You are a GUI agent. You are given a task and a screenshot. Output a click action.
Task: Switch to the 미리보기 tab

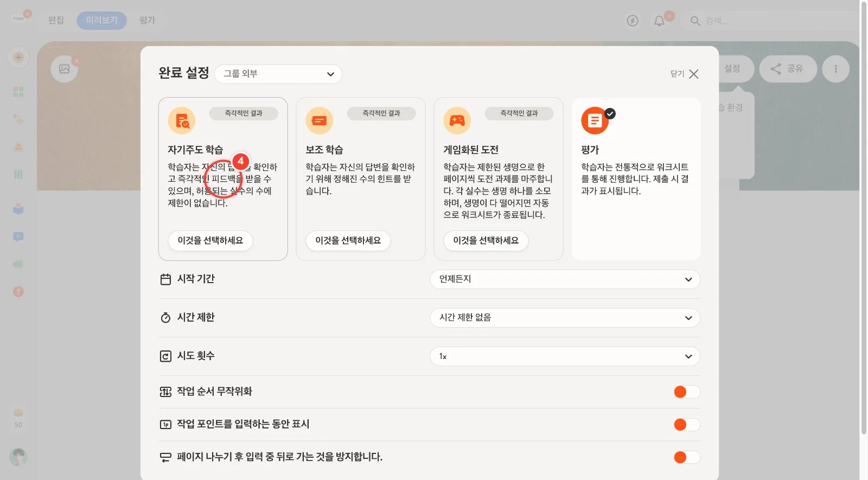click(x=101, y=21)
